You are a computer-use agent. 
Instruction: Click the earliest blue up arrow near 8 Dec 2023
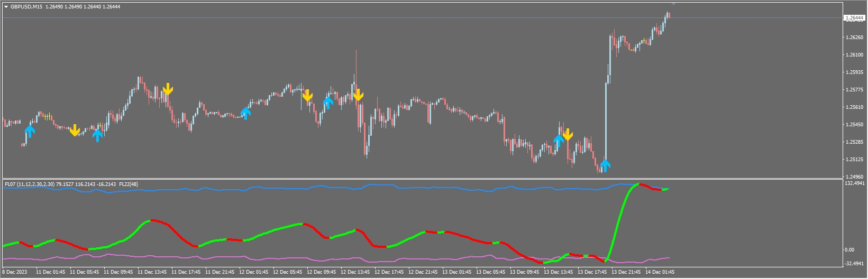(x=30, y=131)
